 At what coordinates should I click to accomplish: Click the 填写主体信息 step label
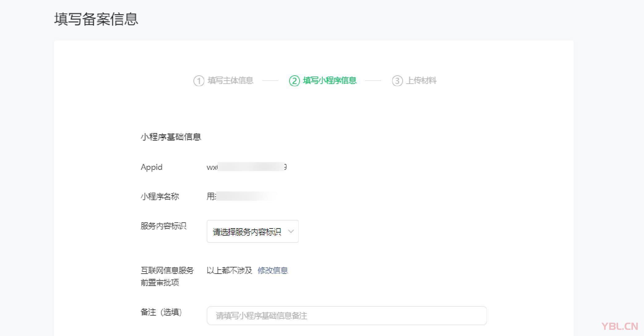point(230,81)
